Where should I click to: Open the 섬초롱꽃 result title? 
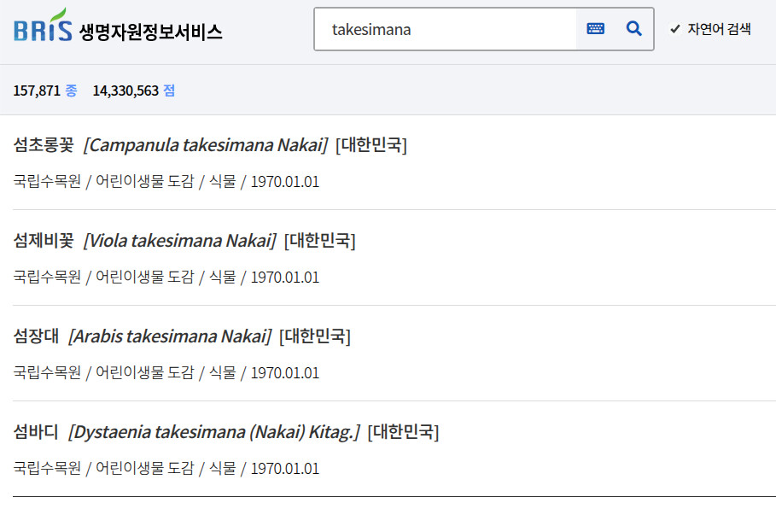click(44, 145)
